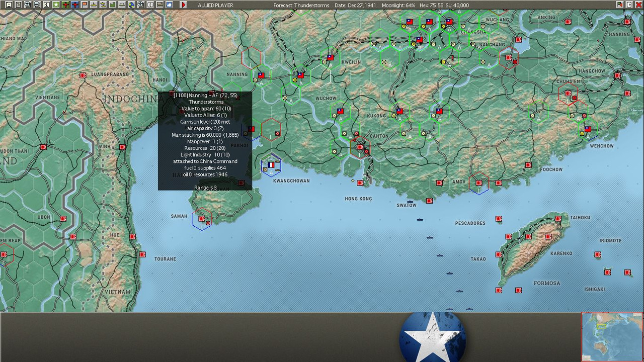The image size is (644, 362).
Task: Select the Japanese base at Ubon
Action: point(63,219)
